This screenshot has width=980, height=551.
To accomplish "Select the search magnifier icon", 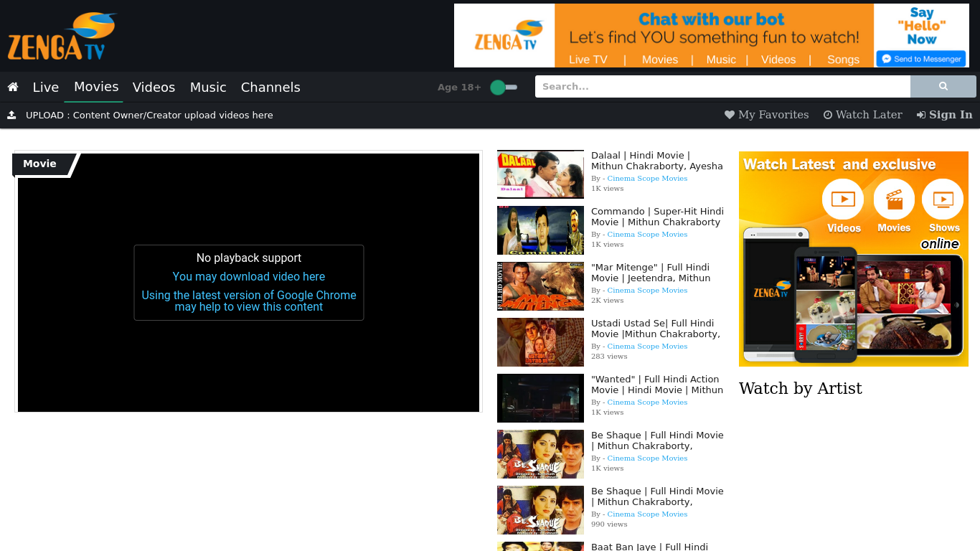I will 943,86.
